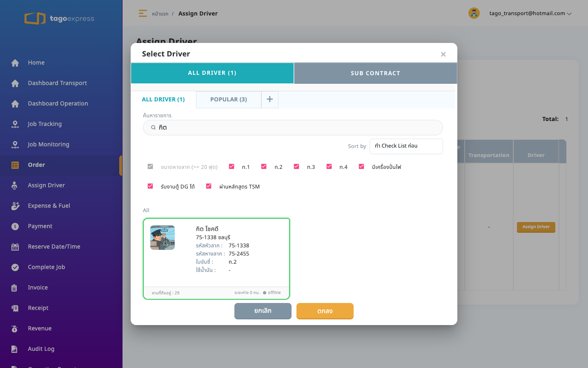Click the Complete Job checkmark icon

[15, 267]
